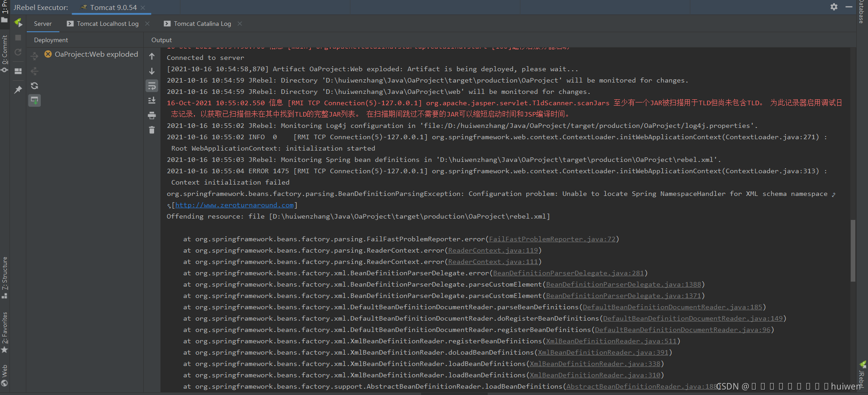This screenshot has width=868, height=395.
Task: Click the Deploy All arrows icon
Action: point(34,56)
